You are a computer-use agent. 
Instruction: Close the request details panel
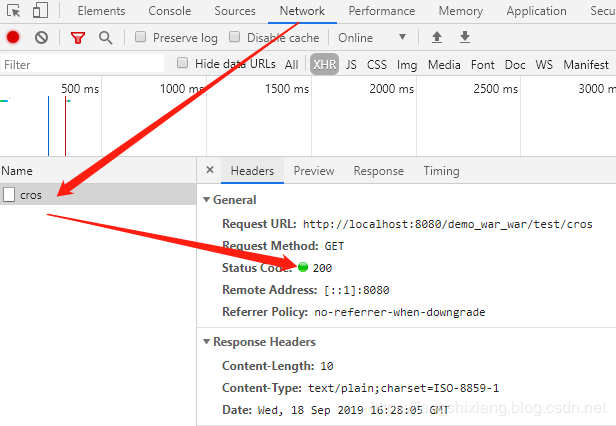(x=210, y=170)
